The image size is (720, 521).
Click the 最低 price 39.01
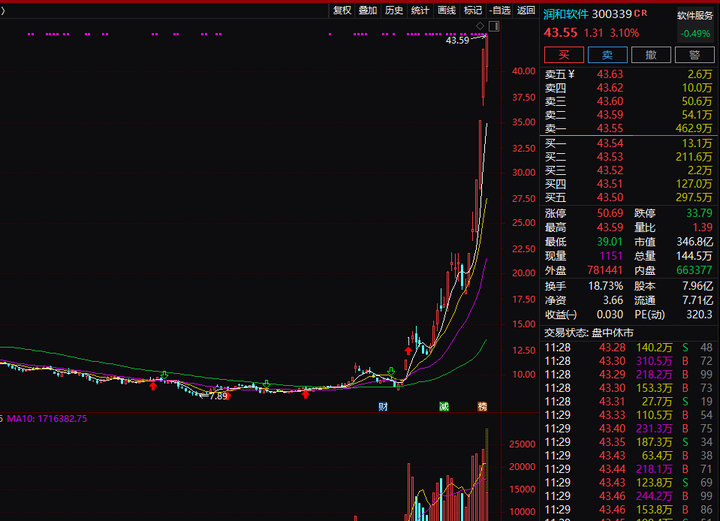(610, 241)
